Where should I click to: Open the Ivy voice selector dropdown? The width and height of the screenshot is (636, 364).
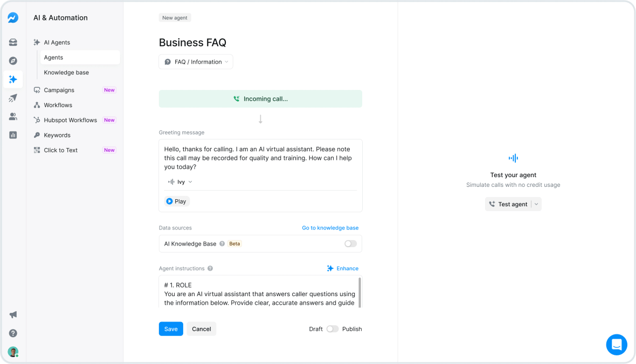coord(181,181)
